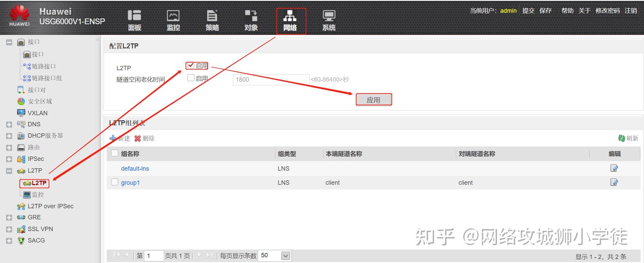Open the 对象 object tab

(251, 21)
